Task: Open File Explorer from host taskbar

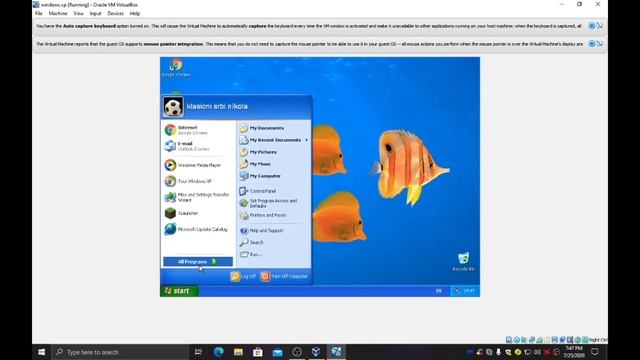Action: pyautogui.click(x=238, y=352)
